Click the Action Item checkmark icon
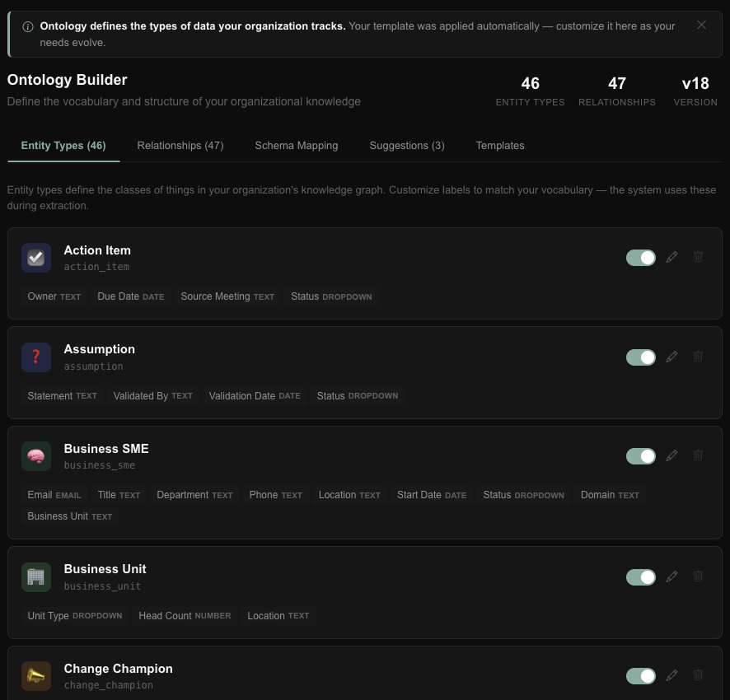Viewport: 730px width, 700px height. point(36,258)
